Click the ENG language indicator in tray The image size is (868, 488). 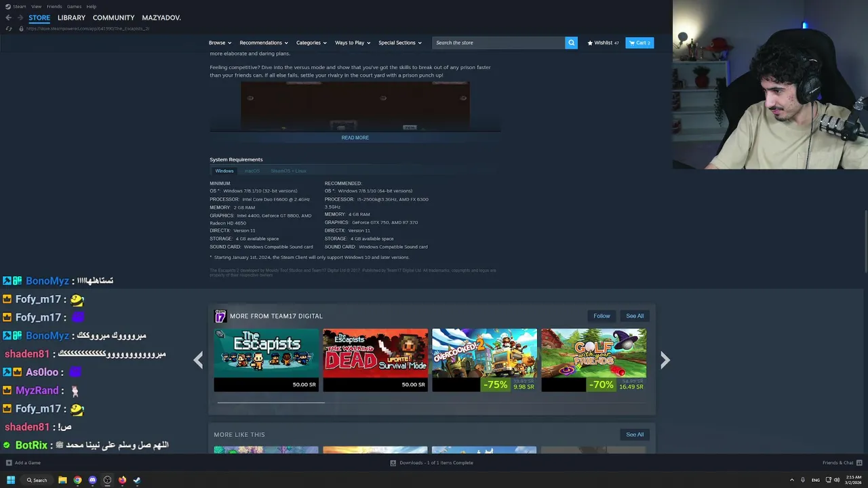pos(816,480)
